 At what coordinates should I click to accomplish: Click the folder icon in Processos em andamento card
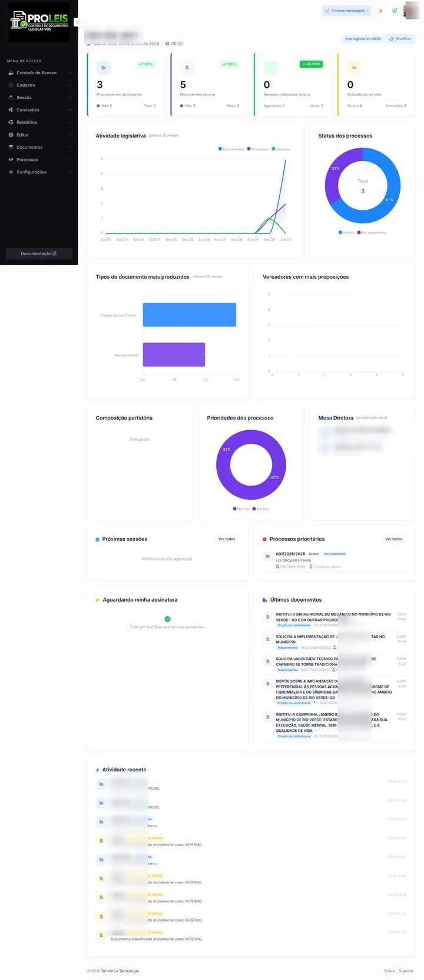(x=104, y=68)
